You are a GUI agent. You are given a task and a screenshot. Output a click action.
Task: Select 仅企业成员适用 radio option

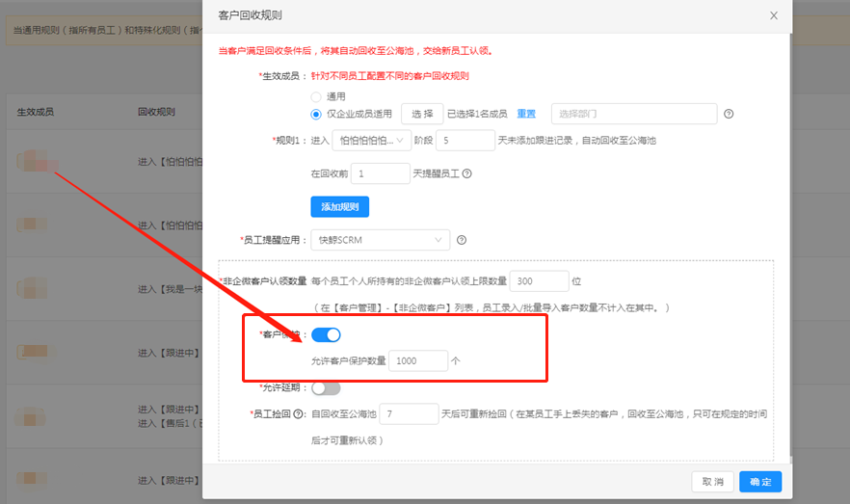316,114
